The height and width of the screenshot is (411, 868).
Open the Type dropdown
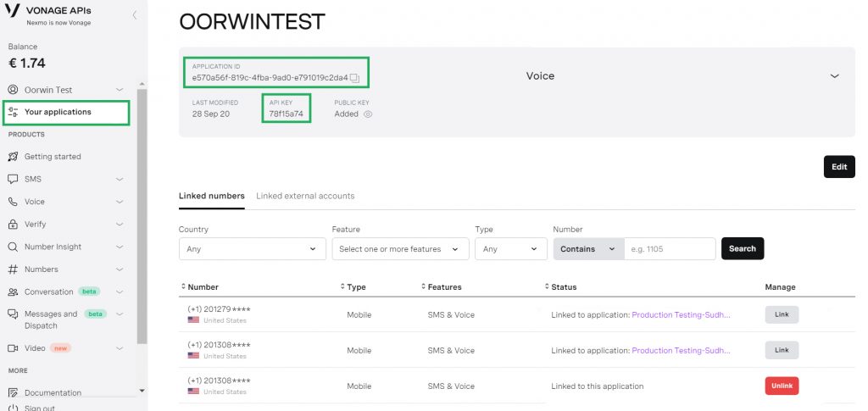coord(511,249)
